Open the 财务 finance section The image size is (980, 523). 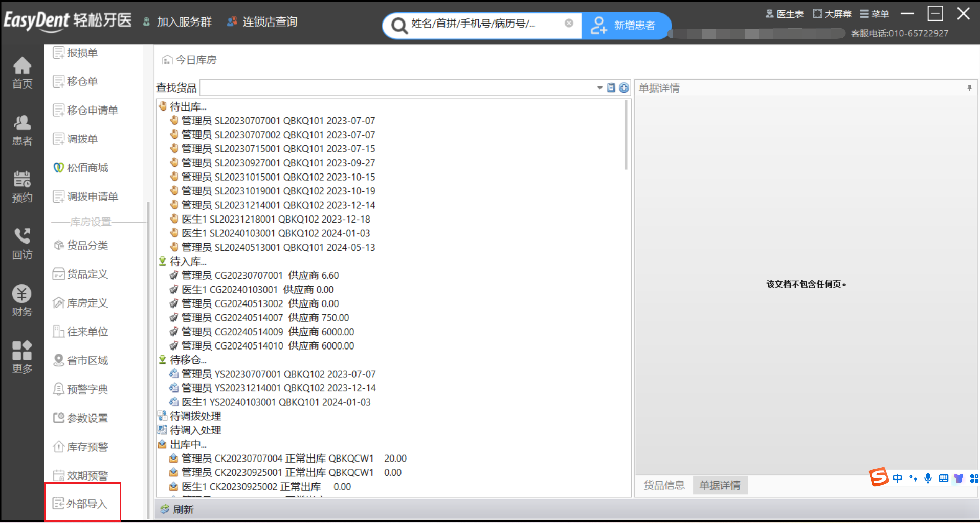click(22, 301)
